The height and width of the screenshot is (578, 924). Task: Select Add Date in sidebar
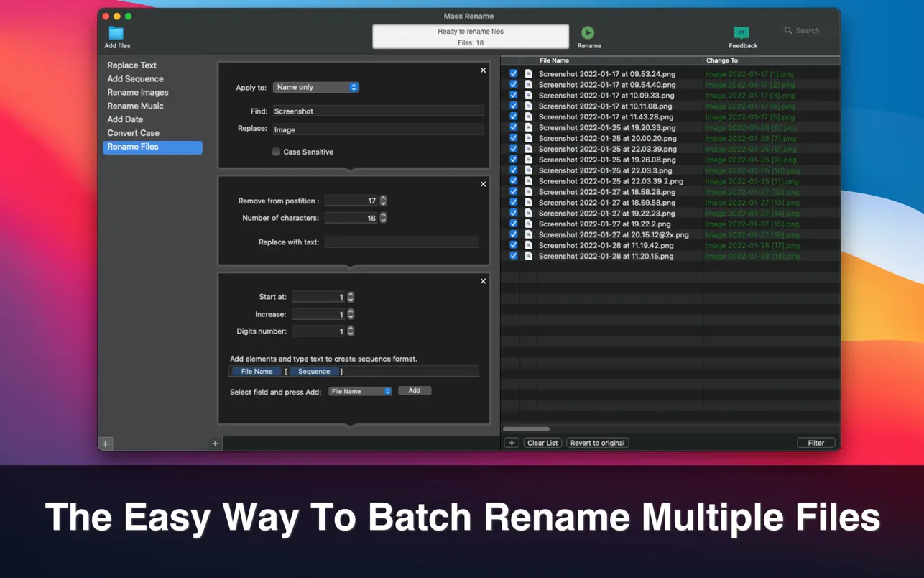(152, 119)
